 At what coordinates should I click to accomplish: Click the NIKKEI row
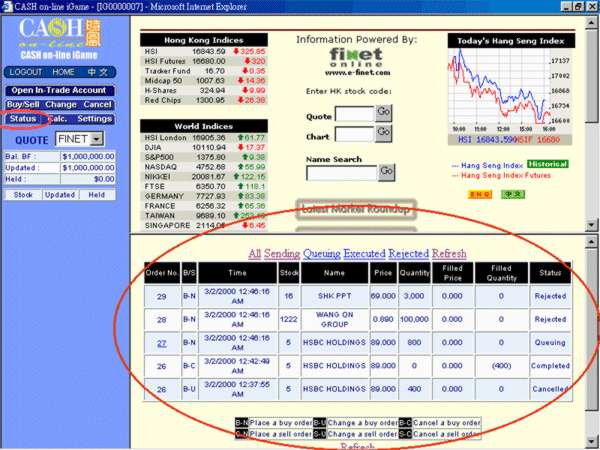[x=205, y=177]
